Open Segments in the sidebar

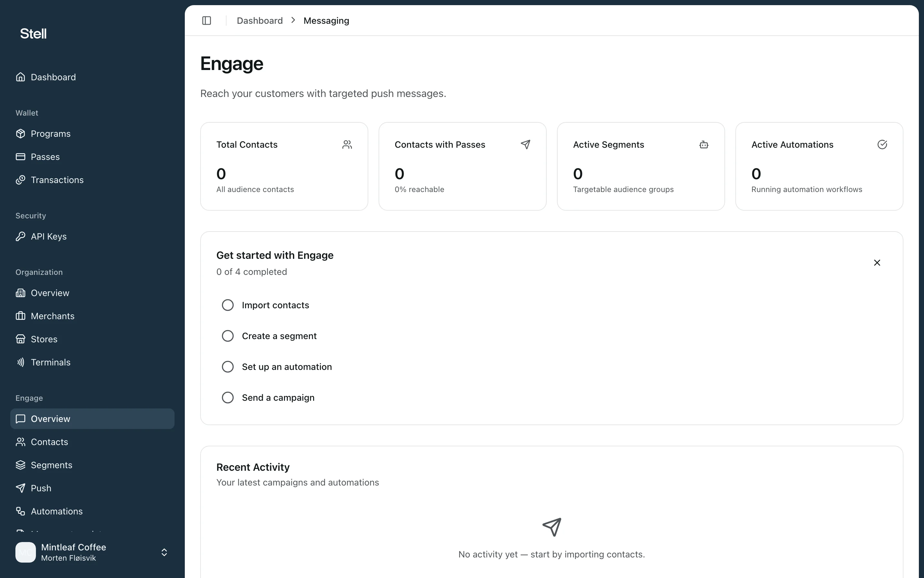92,465
